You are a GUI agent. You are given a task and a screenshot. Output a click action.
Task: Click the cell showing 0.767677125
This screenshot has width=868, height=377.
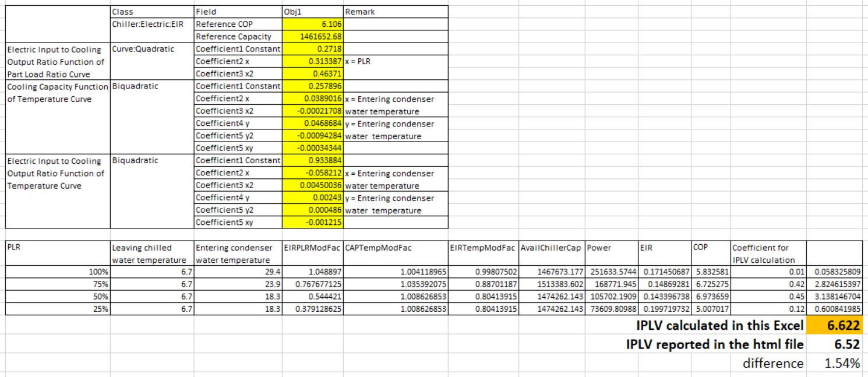click(312, 284)
